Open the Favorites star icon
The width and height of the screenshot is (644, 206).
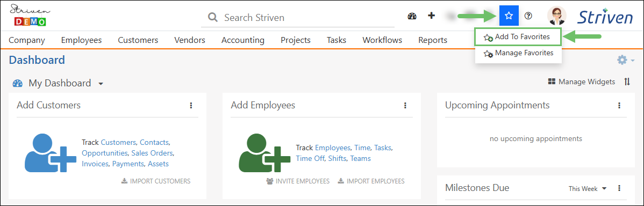pyautogui.click(x=509, y=16)
